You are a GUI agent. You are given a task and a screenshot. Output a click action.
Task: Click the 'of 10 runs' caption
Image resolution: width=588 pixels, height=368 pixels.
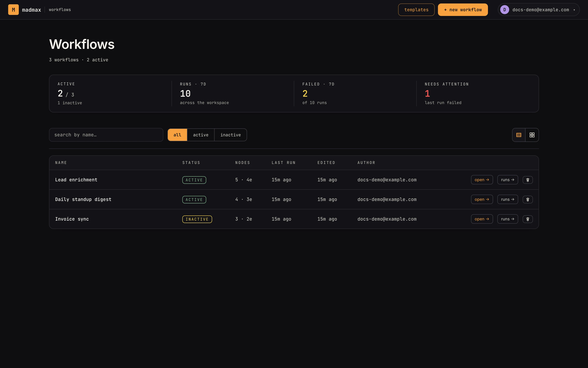click(x=314, y=103)
